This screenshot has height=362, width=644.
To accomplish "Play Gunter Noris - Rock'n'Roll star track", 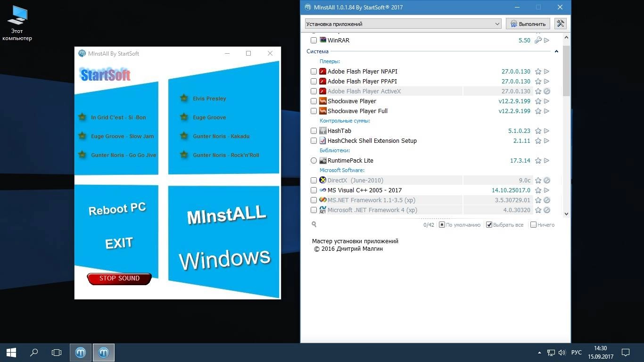I will 184,155.
